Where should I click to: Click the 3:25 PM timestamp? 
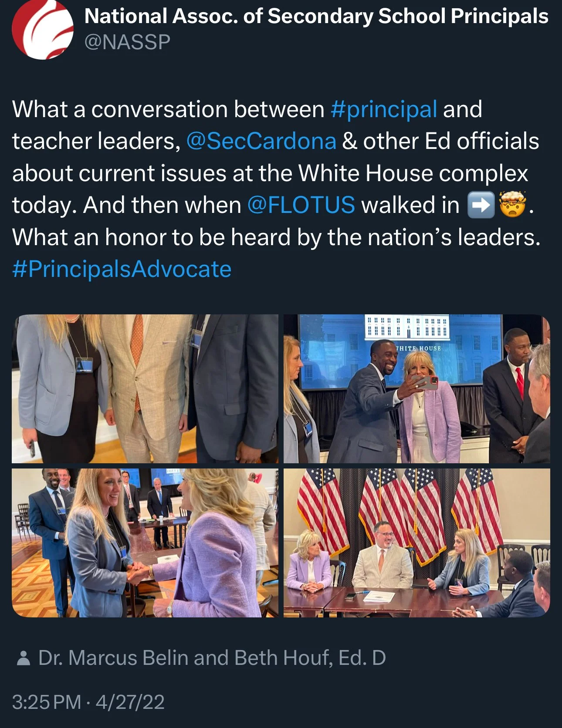(x=47, y=702)
